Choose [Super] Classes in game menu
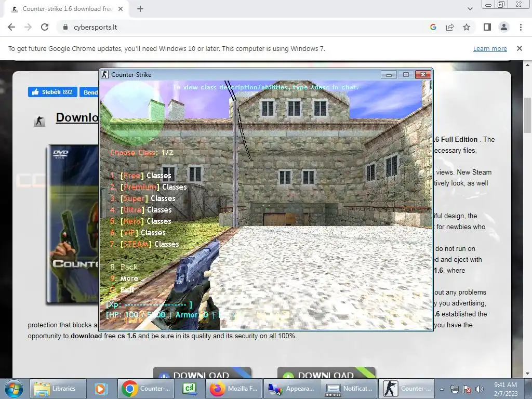The height and width of the screenshot is (399, 532). click(142, 198)
